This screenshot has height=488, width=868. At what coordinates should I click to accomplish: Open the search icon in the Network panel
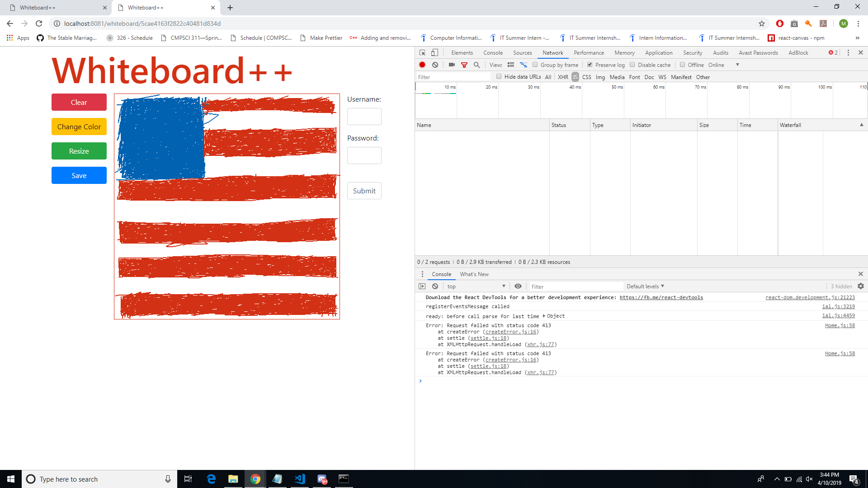476,65
